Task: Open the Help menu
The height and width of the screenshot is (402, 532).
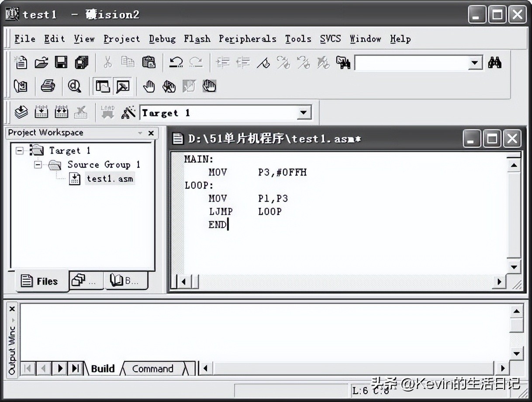Action: [400, 39]
